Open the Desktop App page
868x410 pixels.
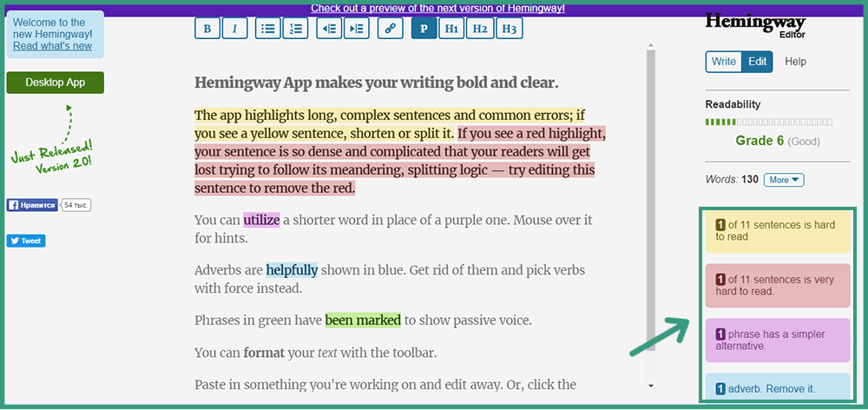56,83
